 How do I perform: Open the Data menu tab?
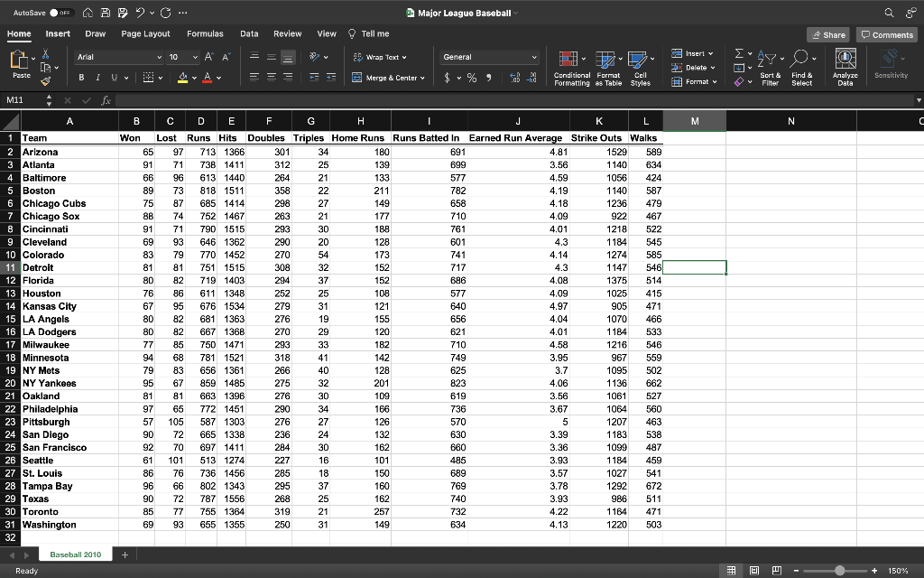(x=249, y=33)
